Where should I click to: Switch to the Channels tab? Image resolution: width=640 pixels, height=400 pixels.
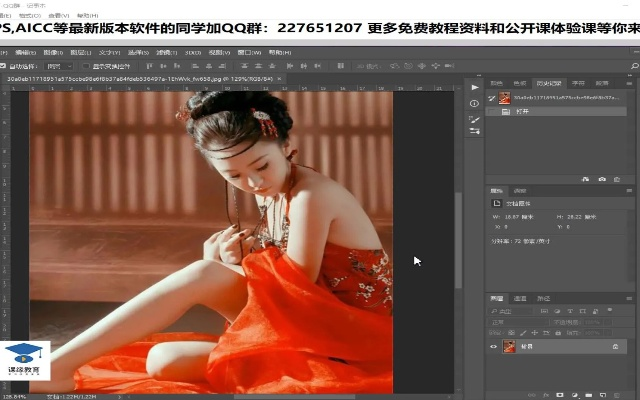(520, 298)
